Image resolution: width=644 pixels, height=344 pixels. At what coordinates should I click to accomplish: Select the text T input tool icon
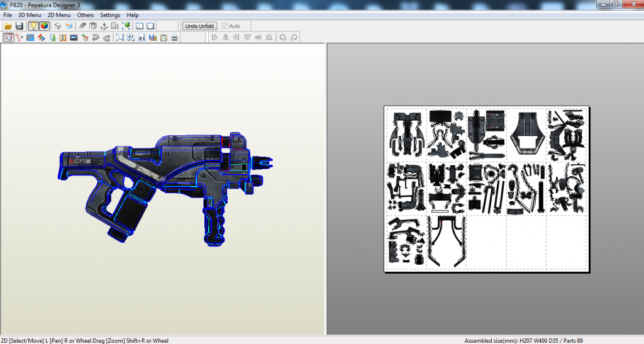tap(63, 37)
